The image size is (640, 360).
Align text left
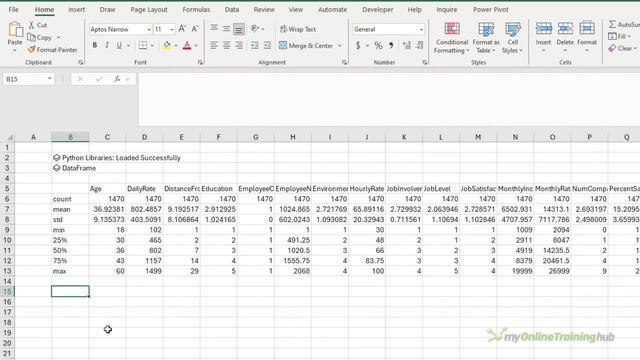(214, 45)
